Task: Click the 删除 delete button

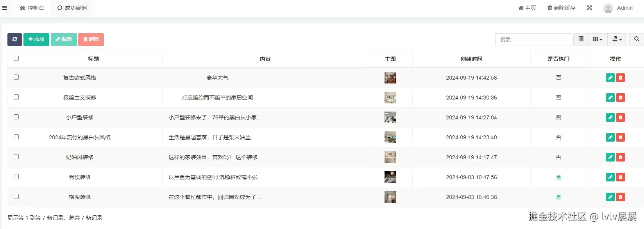Action: tap(91, 39)
